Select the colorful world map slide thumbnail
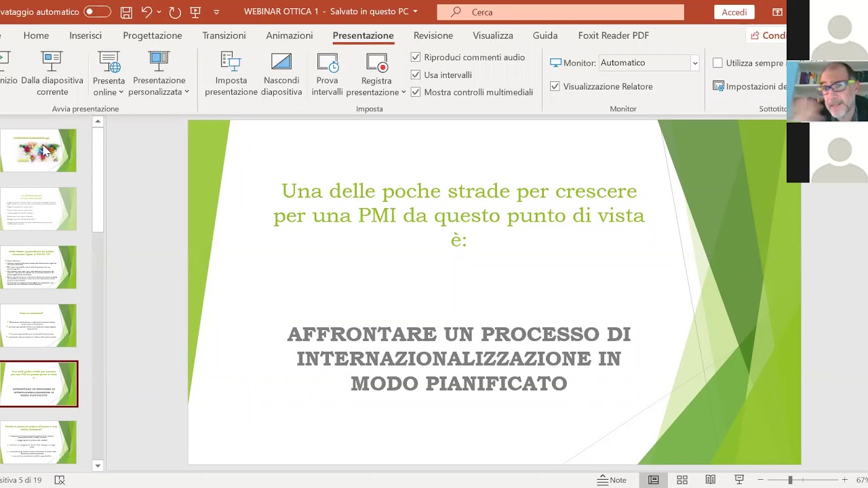868x488 pixels. point(39,150)
